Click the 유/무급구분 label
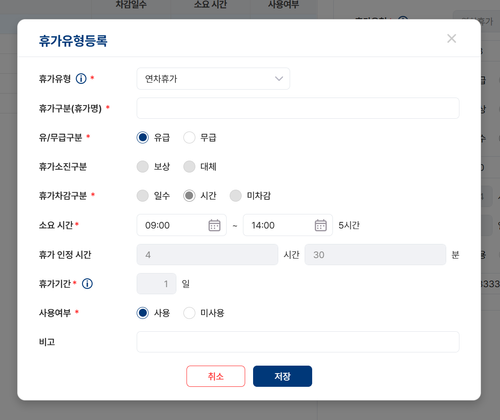The width and height of the screenshot is (500, 420). pyautogui.click(x=60, y=137)
